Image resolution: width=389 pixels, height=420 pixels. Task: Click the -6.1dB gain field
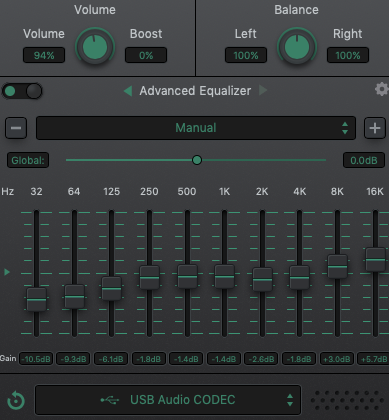click(111, 359)
